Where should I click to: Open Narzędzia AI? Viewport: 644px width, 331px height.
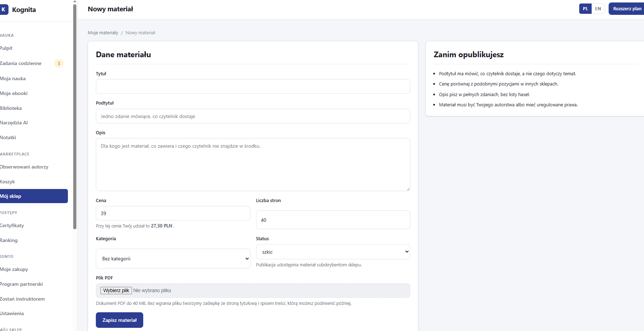click(14, 123)
